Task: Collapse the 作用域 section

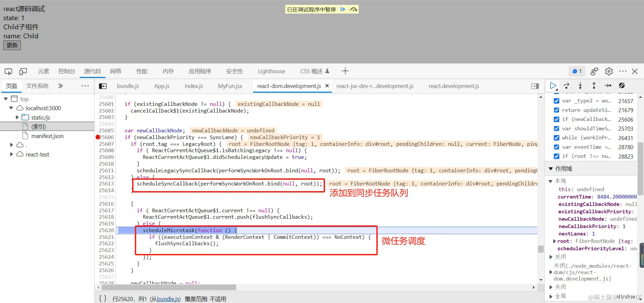Action: coord(551,169)
